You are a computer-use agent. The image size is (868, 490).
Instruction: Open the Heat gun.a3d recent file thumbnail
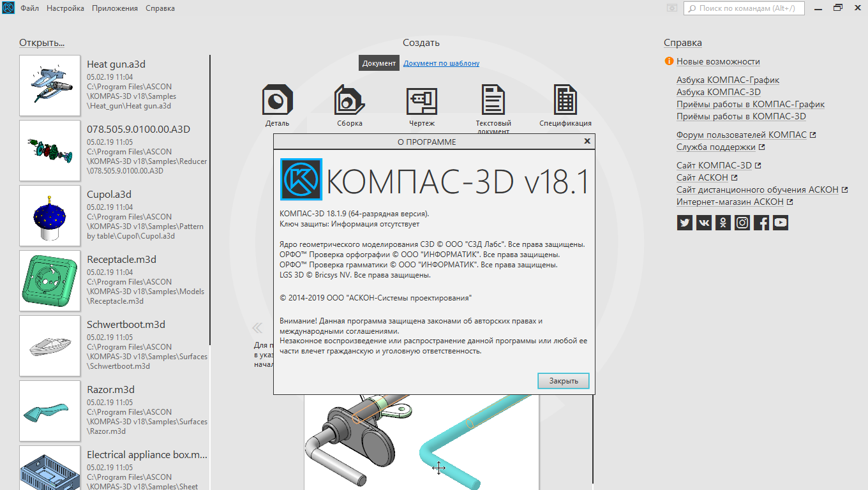coord(50,85)
